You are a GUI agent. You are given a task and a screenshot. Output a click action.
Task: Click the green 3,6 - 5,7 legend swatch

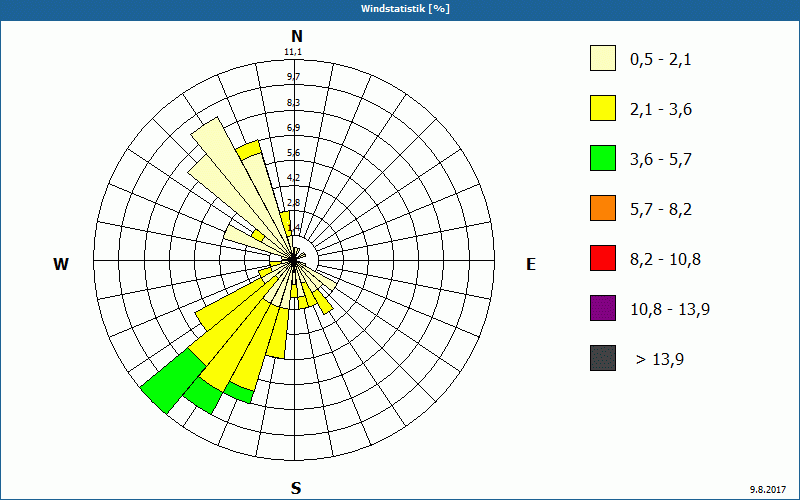[x=603, y=158]
